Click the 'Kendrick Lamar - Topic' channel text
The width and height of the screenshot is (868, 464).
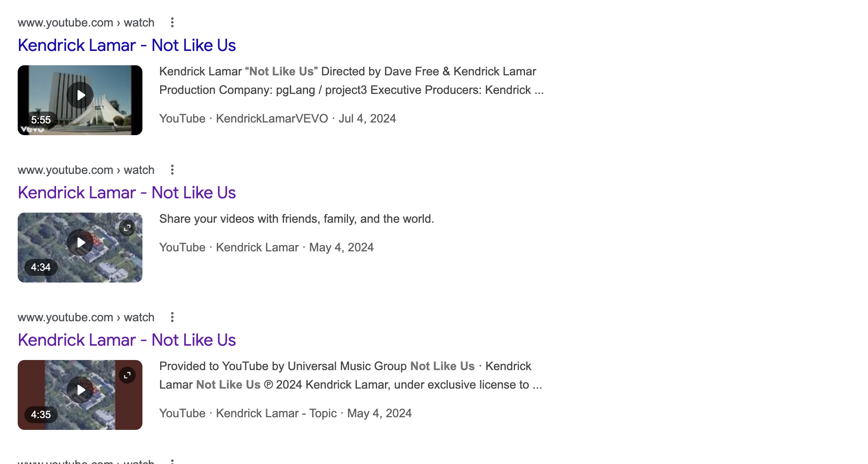tap(276, 413)
